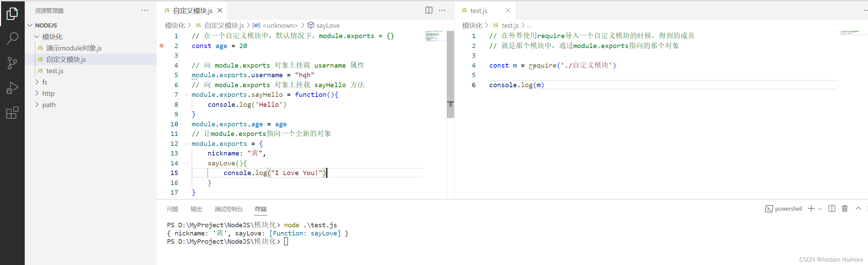Click the right editor minimap
This screenshot has width=868, height=265.
(854, 33)
